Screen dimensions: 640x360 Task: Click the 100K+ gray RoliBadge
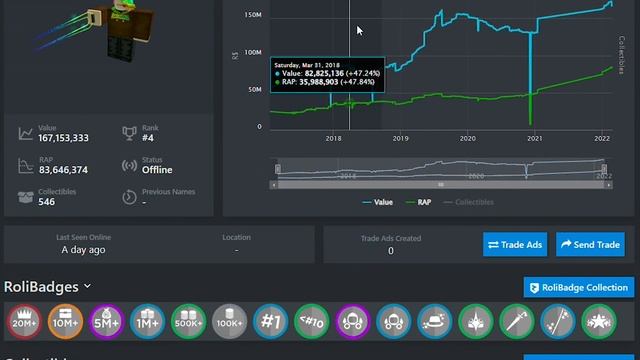click(229, 322)
